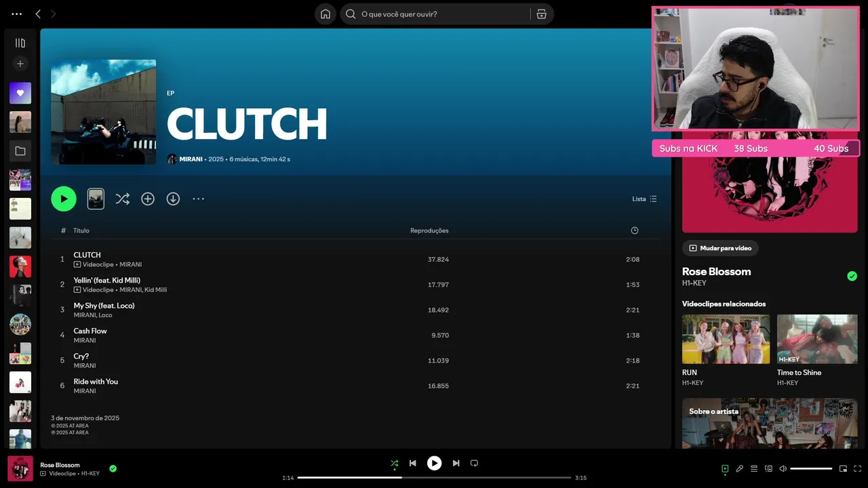868x488 pixels.
Task: Open the three-dot app menu at top left
Action: [17, 14]
